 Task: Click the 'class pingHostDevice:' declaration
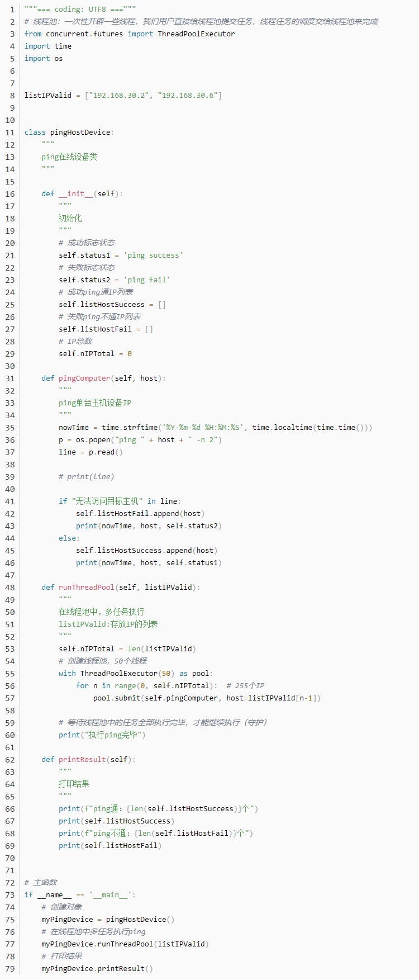69,132
